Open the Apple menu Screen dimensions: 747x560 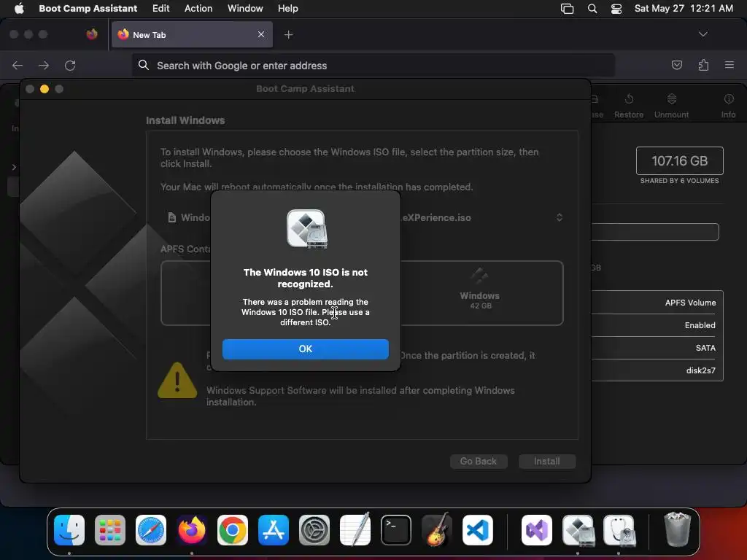(x=19, y=8)
